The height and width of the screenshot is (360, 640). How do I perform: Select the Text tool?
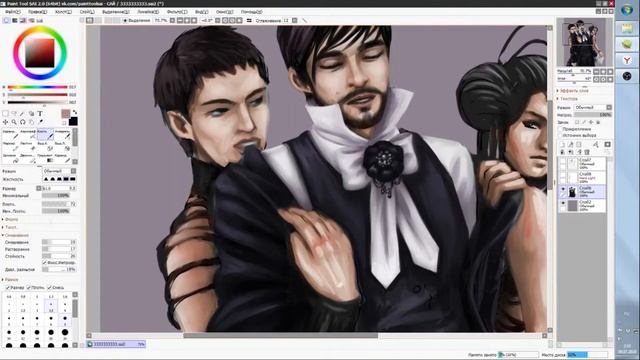tap(40, 114)
